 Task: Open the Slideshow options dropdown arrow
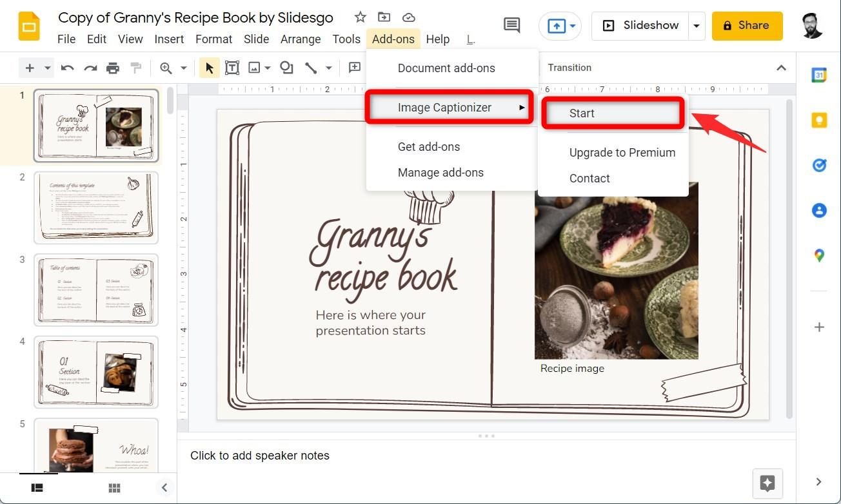pyautogui.click(x=697, y=26)
